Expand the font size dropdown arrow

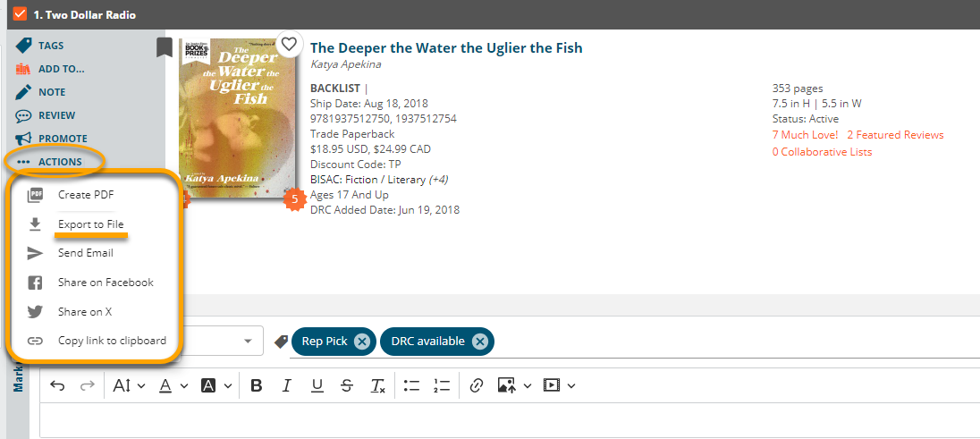[141, 386]
